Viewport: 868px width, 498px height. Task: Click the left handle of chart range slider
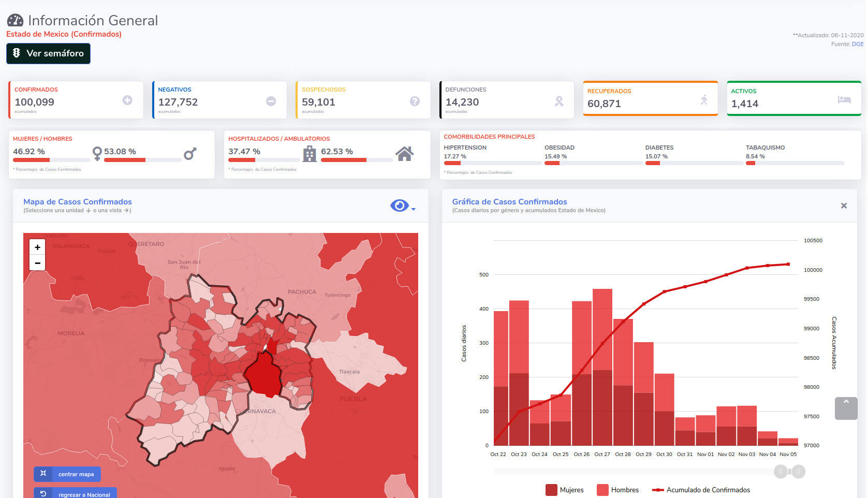781,472
